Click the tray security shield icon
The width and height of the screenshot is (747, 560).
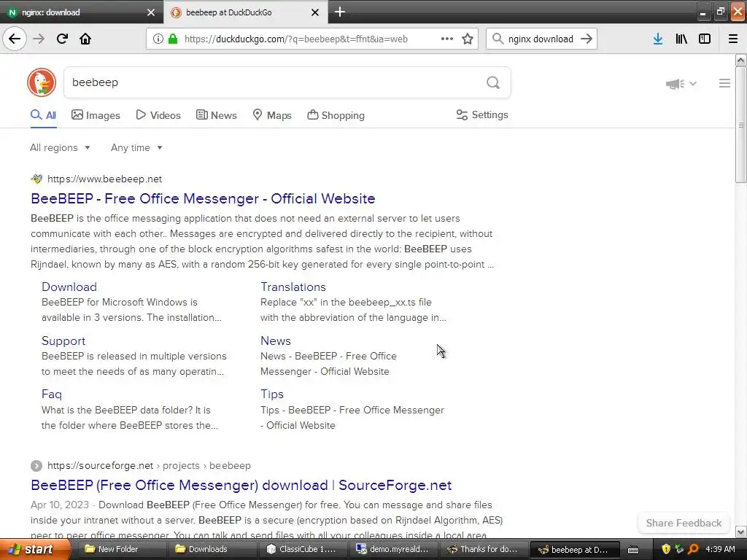click(666, 550)
